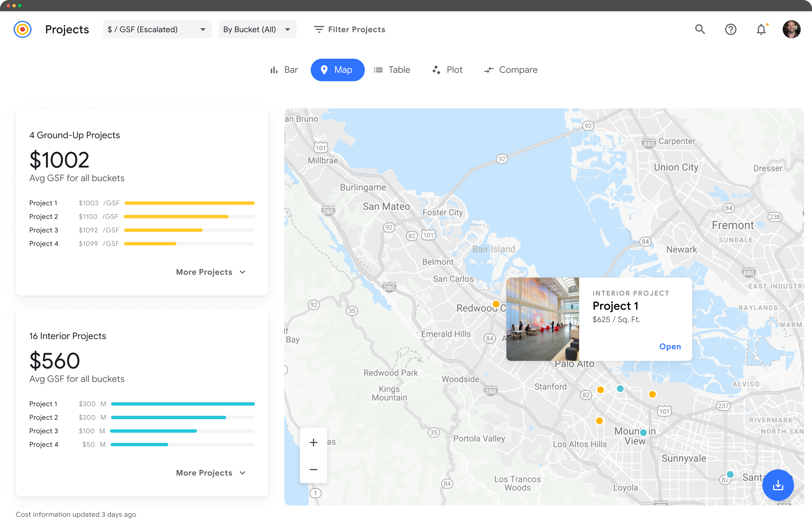Expand More Projects under Ground-Up Projects
Viewport: 812px width, 519px height.
pyautogui.click(x=211, y=272)
